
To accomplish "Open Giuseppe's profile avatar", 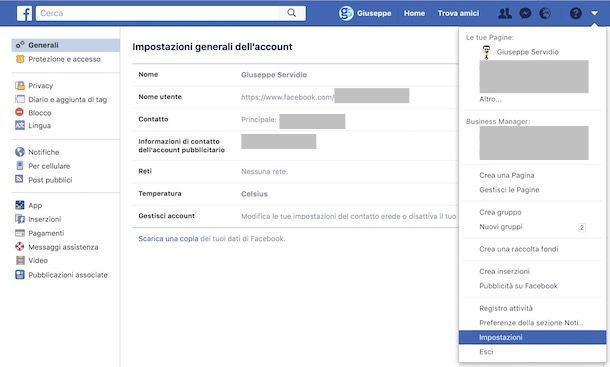I will pyautogui.click(x=346, y=13).
